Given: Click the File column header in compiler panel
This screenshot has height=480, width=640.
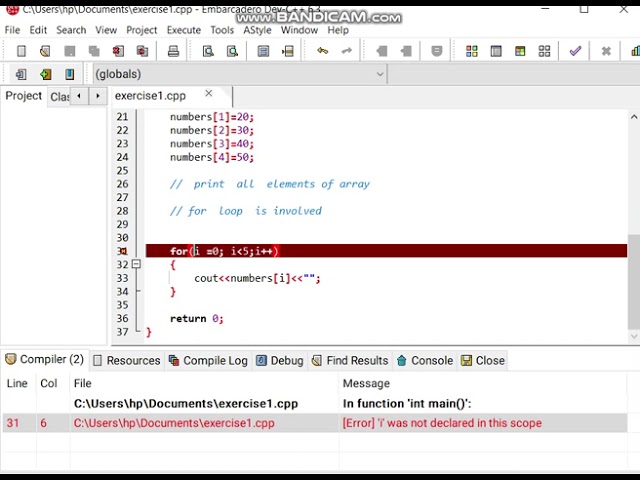Looking at the screenshot, I should (83, 383).
